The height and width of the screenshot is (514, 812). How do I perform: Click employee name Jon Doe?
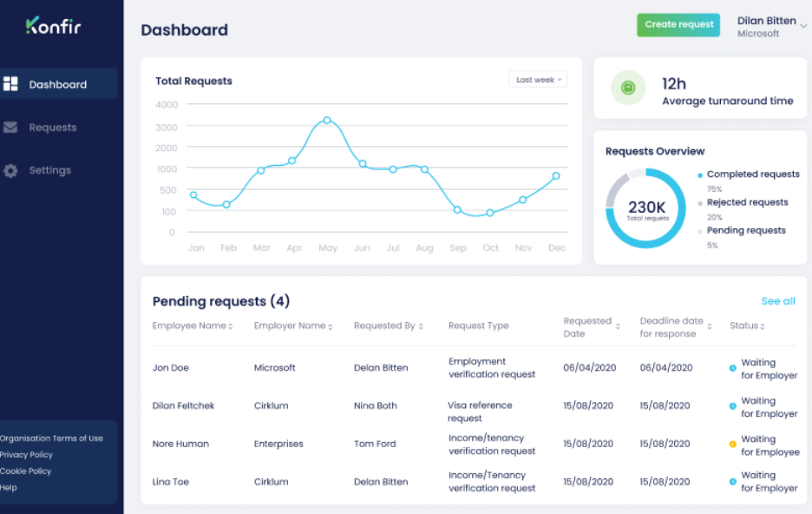coord(170,368)
